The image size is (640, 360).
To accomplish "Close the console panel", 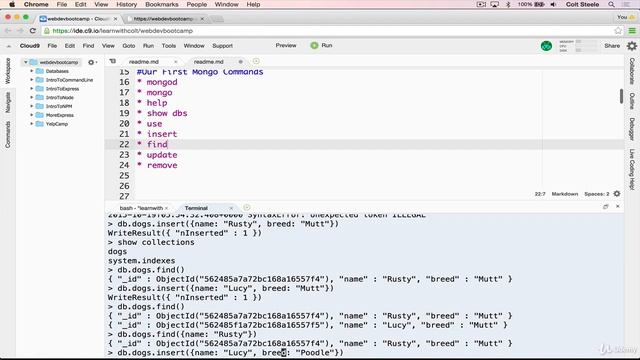I will click(618, 207).
